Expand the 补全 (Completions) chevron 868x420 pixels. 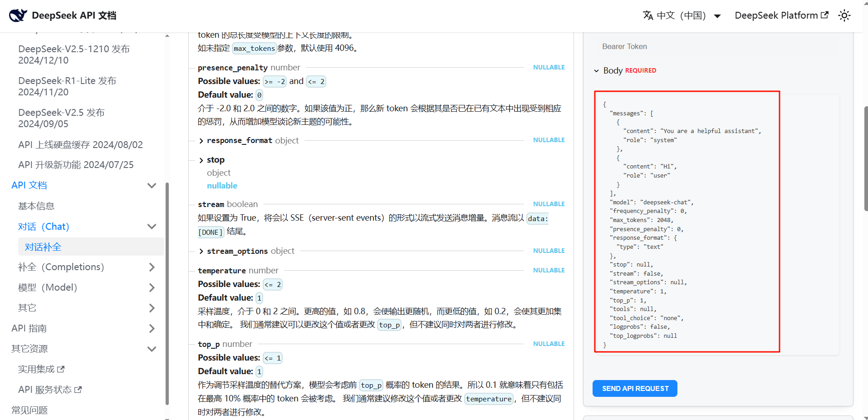click(152, 267)
